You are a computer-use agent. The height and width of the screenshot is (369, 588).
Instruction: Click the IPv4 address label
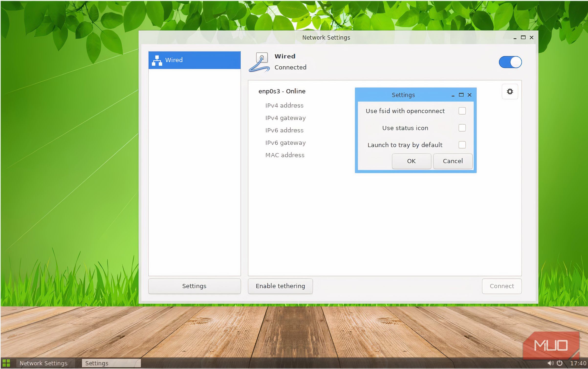pos(284,106)
